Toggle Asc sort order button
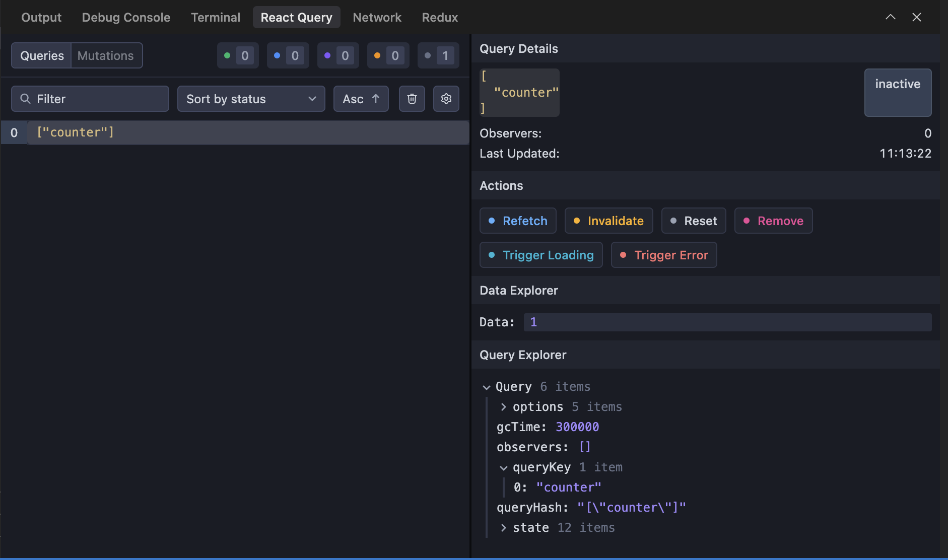The image size is (948, 560). point(361,99)
